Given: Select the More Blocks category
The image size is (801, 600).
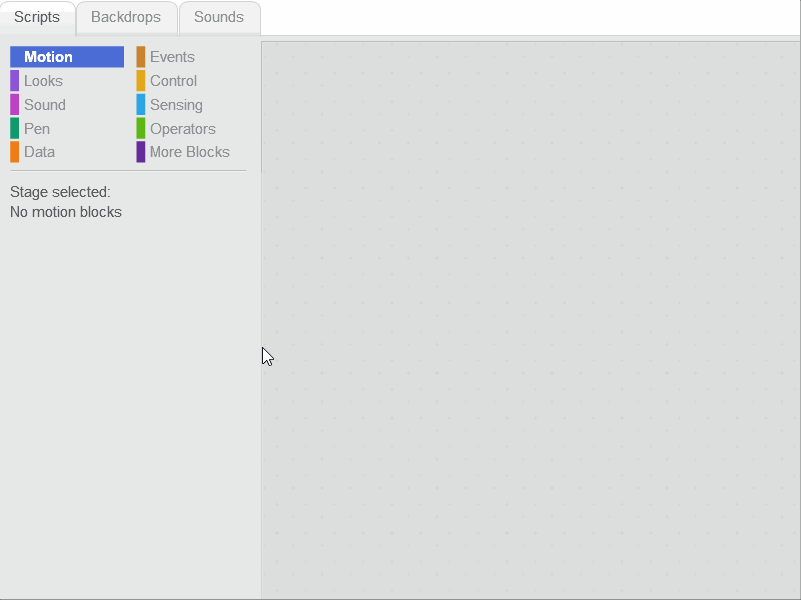Looking at the screenshot, I should pos(190,152).
